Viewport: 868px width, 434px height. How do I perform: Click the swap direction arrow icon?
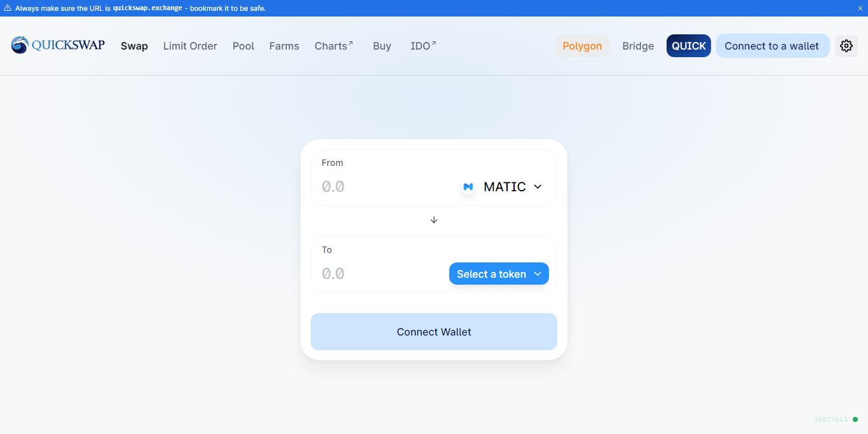[x=434, y=220]
